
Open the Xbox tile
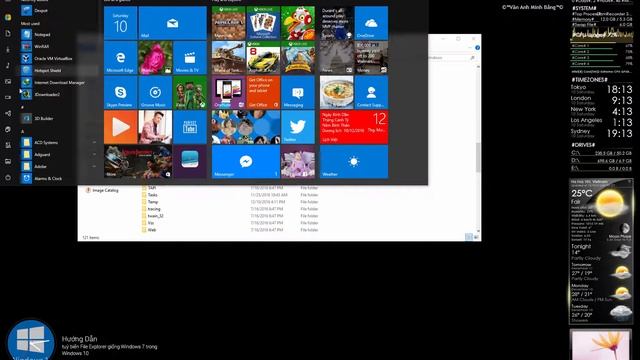tap(190, 92)
